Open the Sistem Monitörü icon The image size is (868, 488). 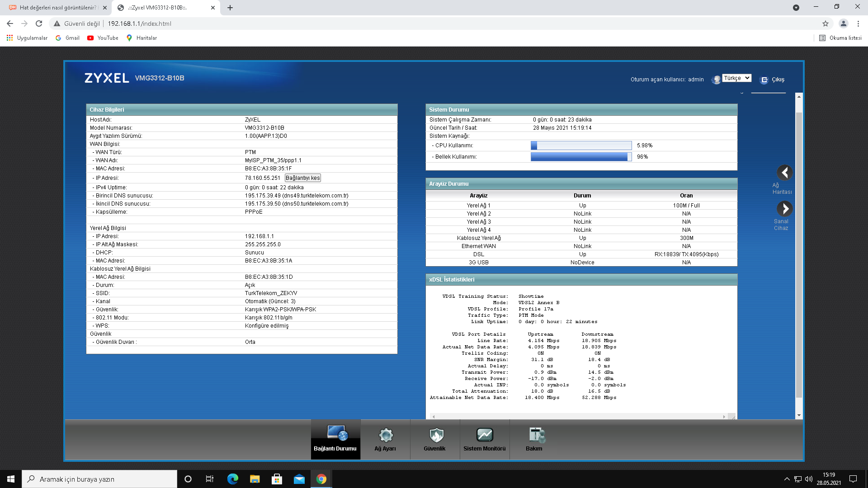click(x=484, y=435)
